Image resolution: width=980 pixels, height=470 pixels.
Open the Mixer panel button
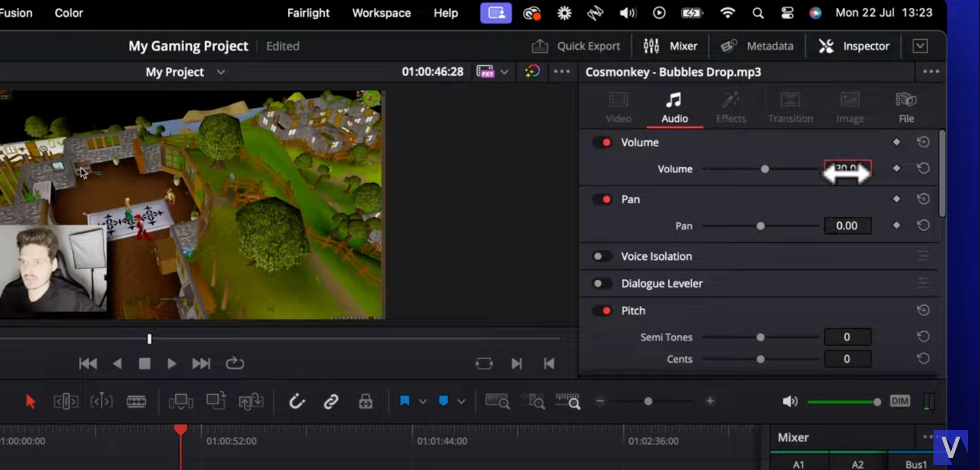coord(670,46)
